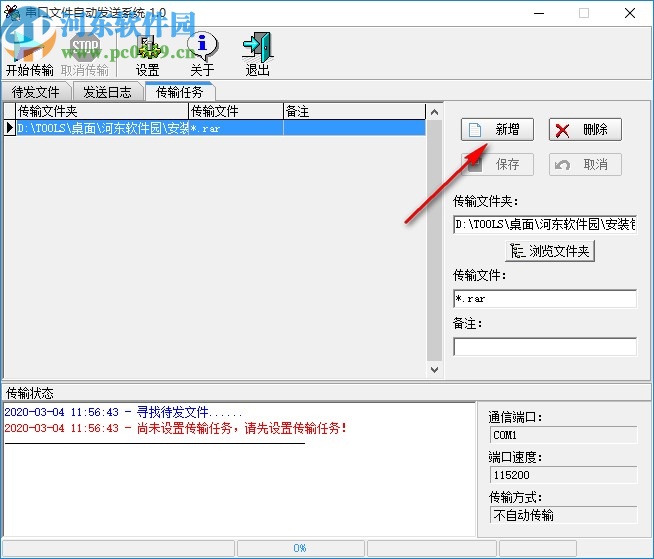Minimize the window
The width and height of the screenshot is (654, 559).
(x=539, y=13)
